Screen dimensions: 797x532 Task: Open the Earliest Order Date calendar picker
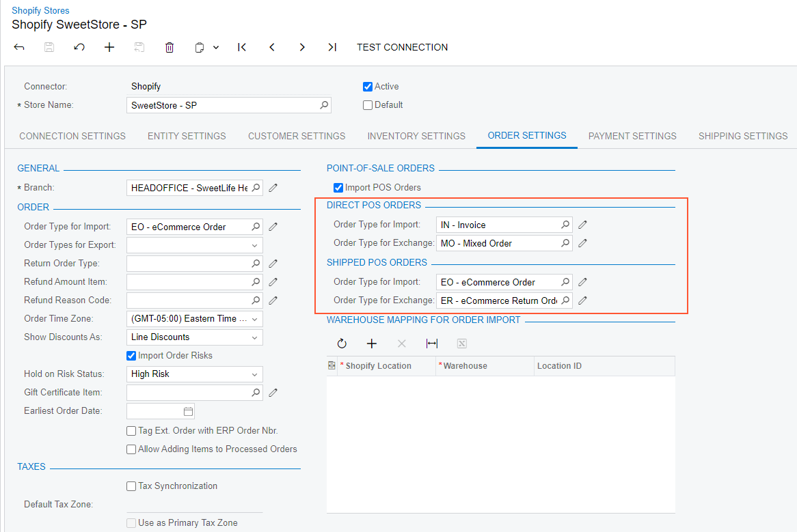click(188, 411)
